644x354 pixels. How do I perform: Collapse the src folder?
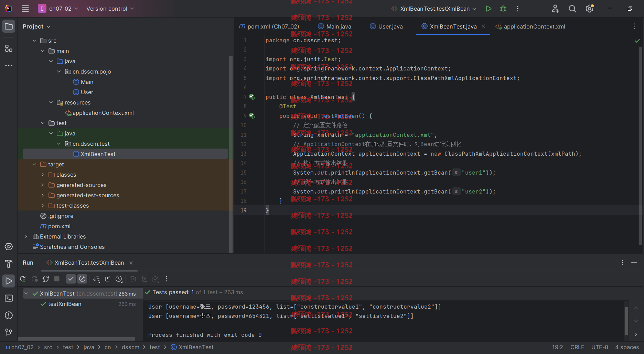pos(34,41)
